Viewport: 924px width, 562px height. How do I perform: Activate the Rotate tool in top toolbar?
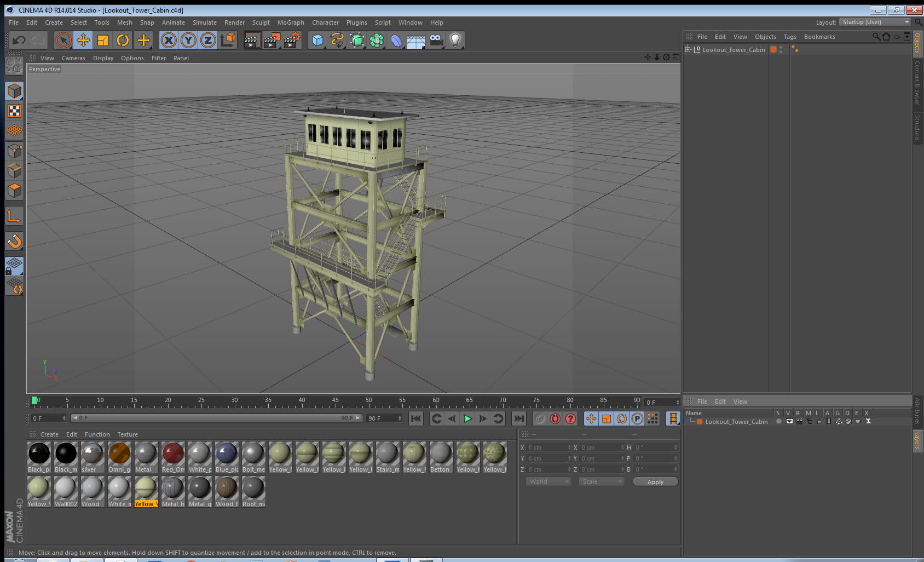(123, 40)
